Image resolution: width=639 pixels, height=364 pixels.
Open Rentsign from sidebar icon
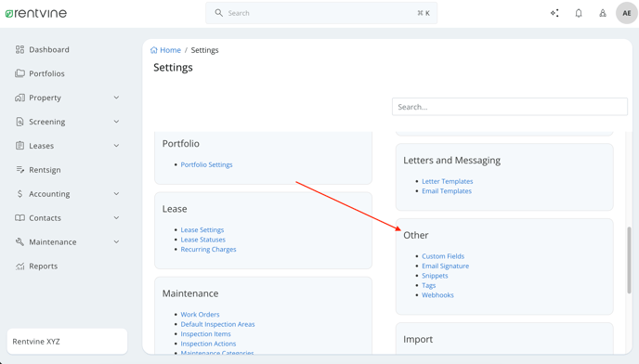[x=20, y=170]
